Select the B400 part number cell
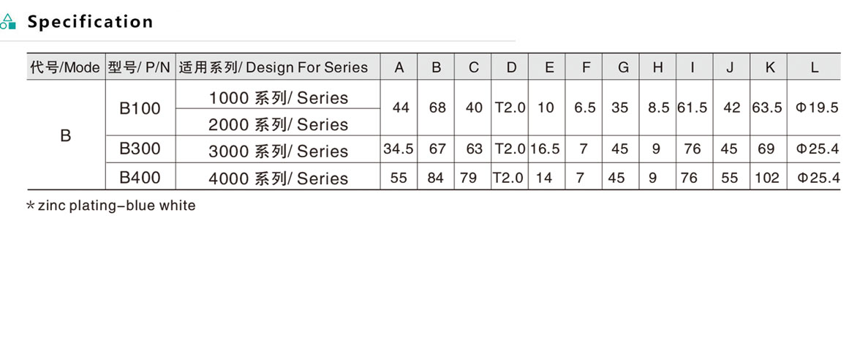 tap(139, 177)
